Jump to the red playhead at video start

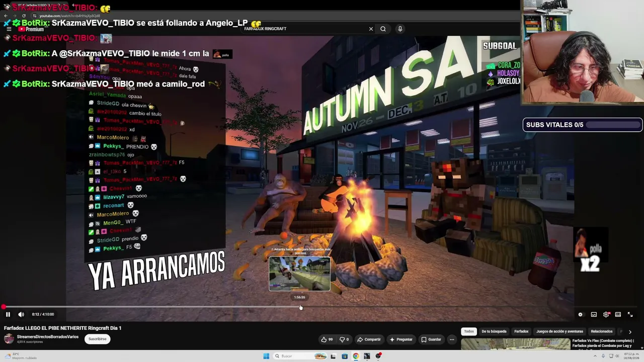pos(4,307)
